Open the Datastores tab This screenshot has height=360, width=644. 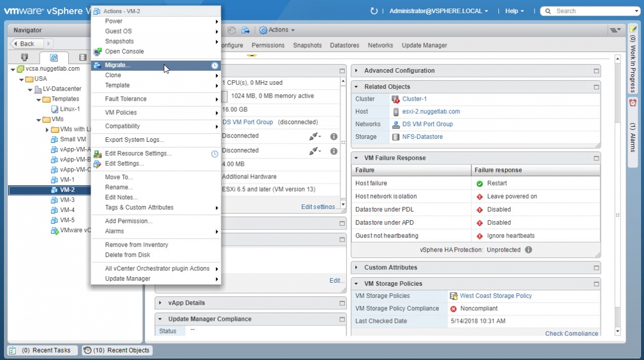(x=345, y=45)
